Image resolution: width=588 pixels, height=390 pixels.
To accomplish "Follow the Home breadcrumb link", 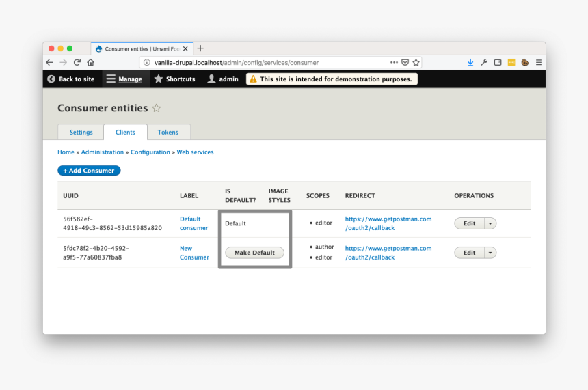I will pyautogui.click(x=66, y=152).
